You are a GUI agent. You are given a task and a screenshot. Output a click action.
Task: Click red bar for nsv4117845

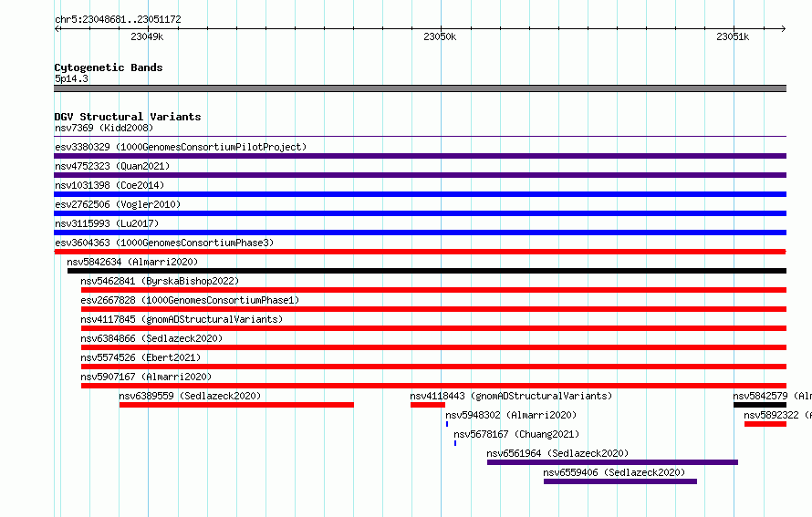tap(433, 328)
